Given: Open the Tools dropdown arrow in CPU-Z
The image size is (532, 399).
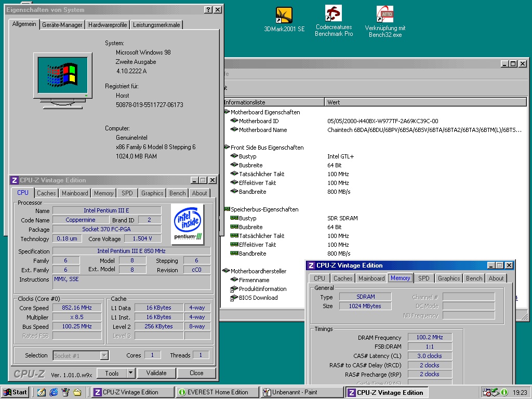Looking at the screenshot, I should tap(130, 373).
